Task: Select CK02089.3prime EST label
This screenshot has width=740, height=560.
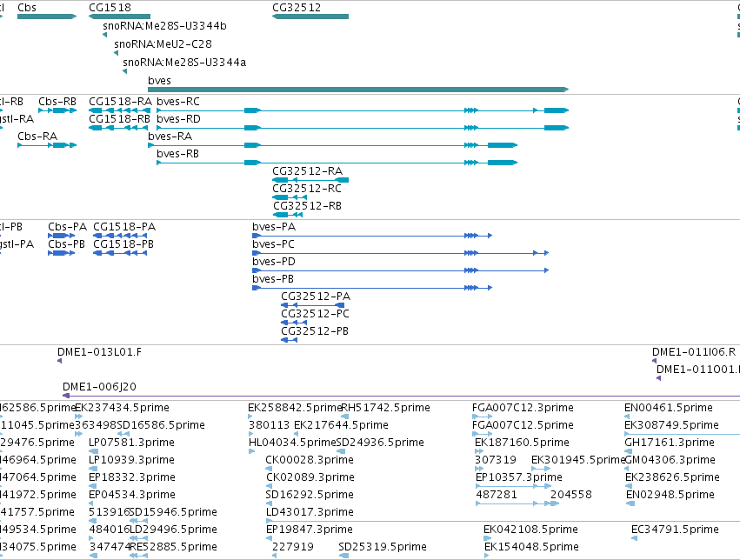Action: coord(310,477)
